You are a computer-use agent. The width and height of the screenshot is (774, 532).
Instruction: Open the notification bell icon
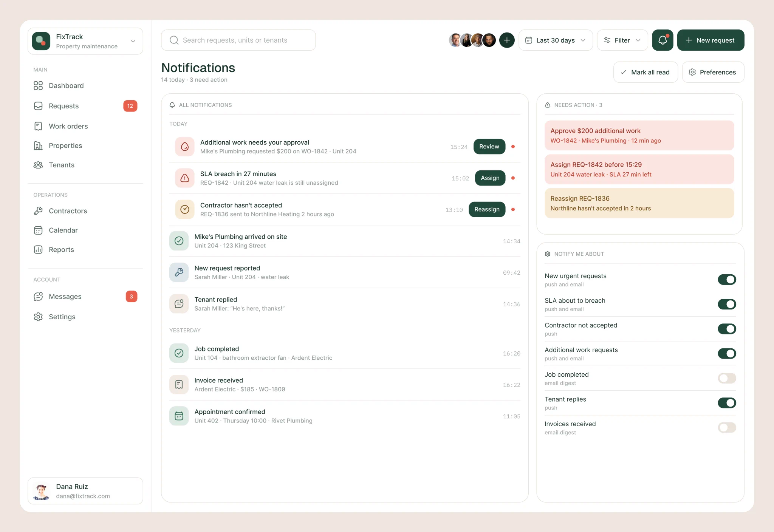click(x=663, y=40)
